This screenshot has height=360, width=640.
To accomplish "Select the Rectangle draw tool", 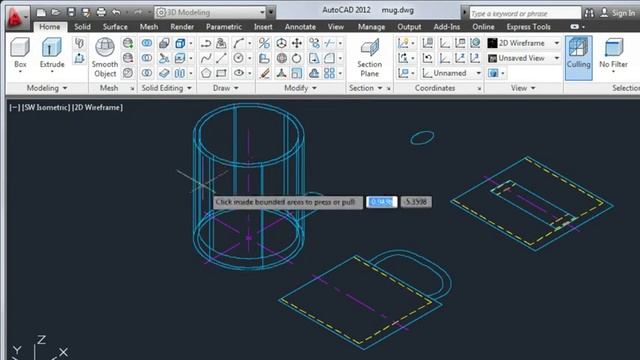I will tap(221, 73).
